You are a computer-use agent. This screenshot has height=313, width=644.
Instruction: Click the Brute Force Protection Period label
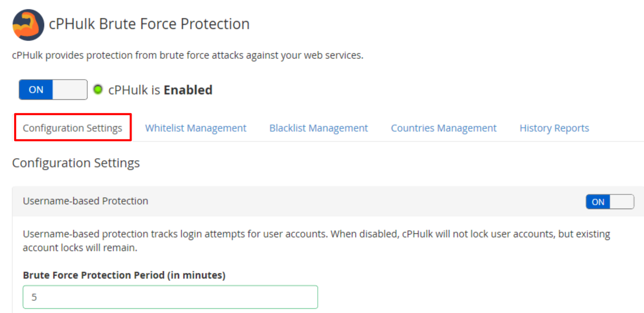pyautogui.click(x=124, y=275)
